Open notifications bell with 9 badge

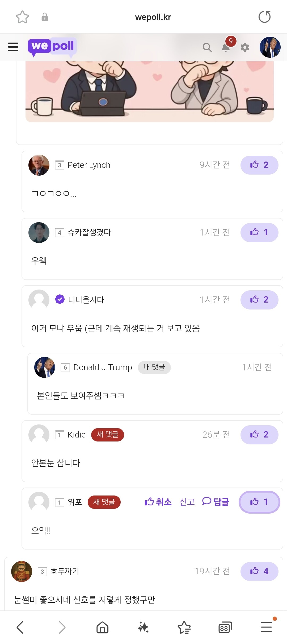pos(226,47)
